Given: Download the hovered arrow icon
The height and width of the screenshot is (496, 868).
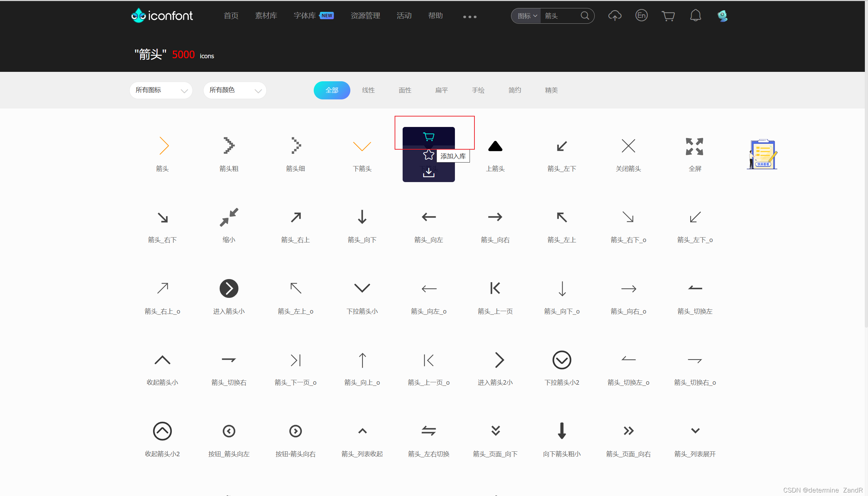Looking at the screenshot, I should coord(428,172).
